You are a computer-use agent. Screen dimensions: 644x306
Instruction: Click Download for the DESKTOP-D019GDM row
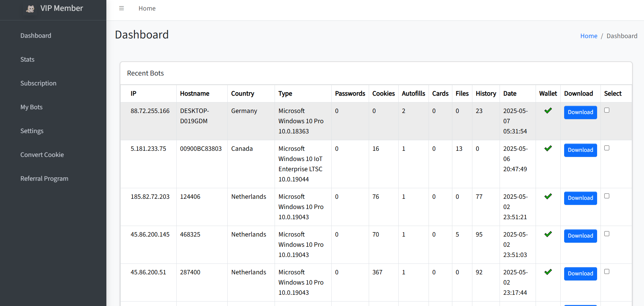580,112
